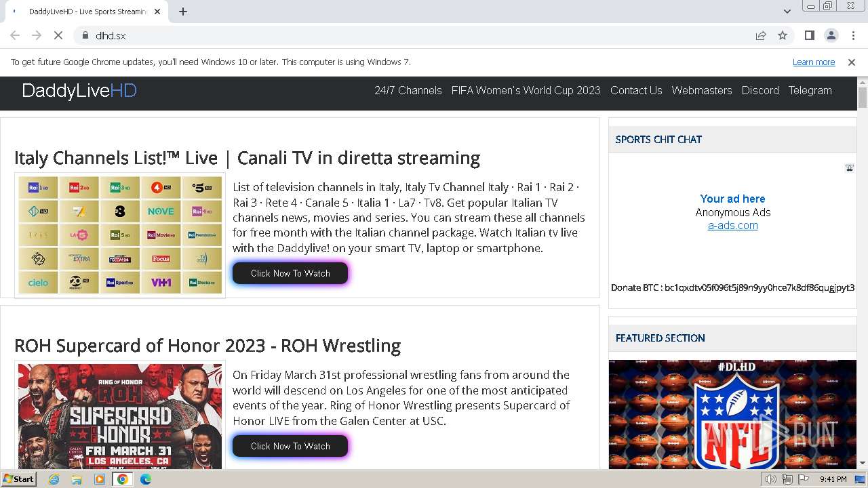Go to DaddyLiveHD home logo

(79, 91)
